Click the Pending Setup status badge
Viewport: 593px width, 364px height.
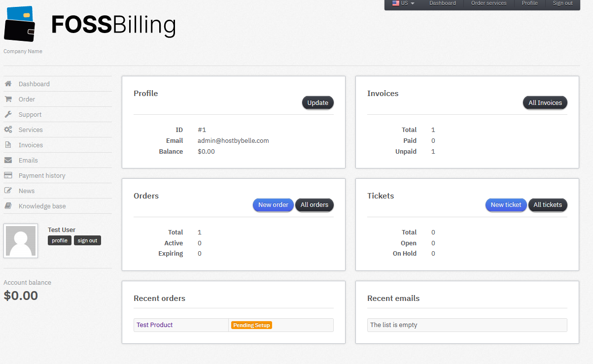251,325
